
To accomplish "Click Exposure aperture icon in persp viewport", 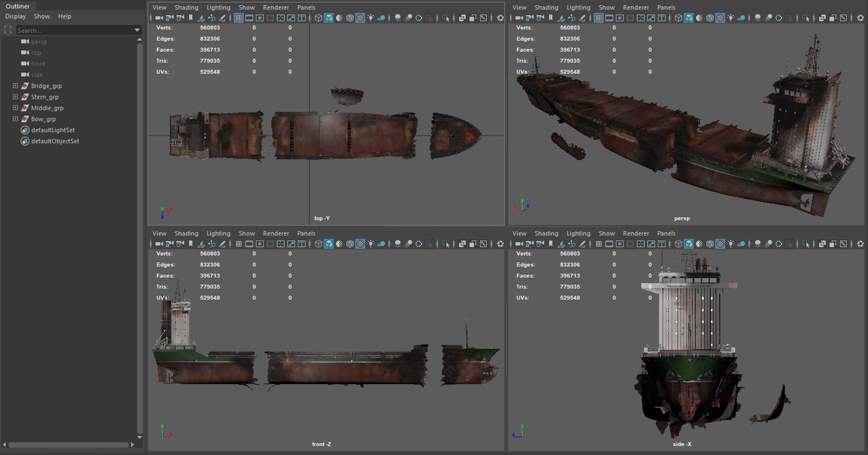I will (x=860, y=18).
